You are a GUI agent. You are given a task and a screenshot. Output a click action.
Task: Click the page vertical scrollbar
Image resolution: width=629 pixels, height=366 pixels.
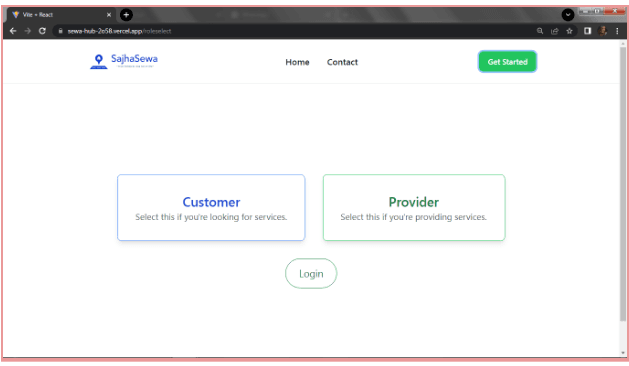pyautogui.click(x=623, y=185)
